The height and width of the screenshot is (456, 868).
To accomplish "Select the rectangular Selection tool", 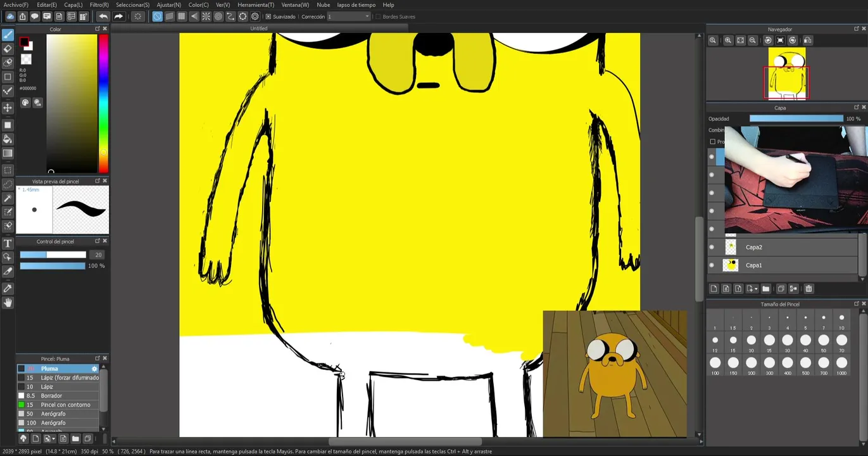I will (8, 170).
